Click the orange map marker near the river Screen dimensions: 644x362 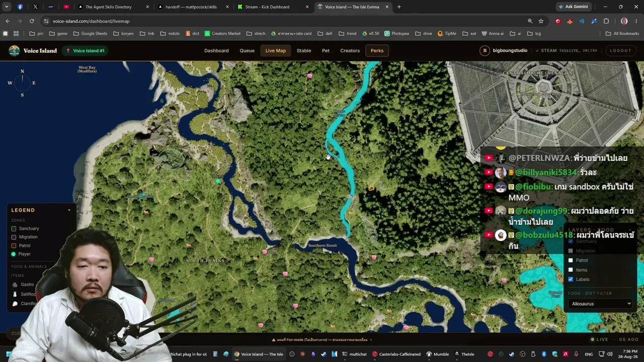371,188
